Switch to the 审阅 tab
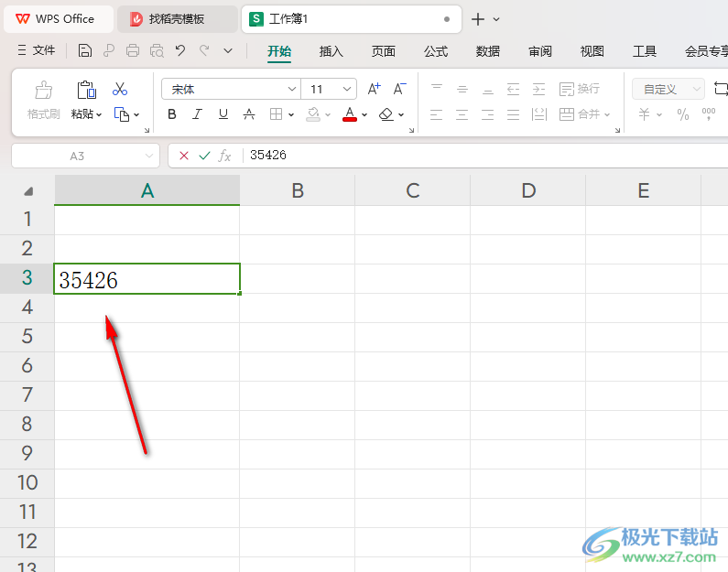Viewport: 728px width, 572px height. click(x=540, y=51)
